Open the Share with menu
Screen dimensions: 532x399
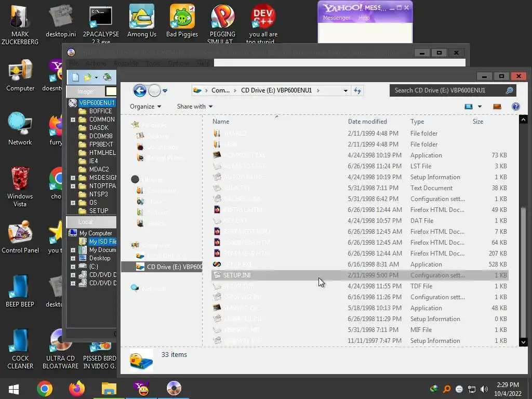194,107
